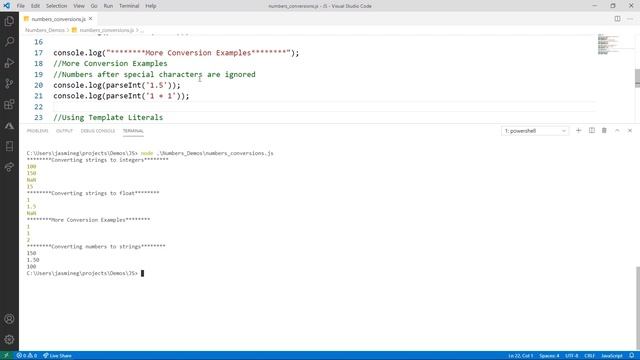Change indentation via Spaces: 4
Image resolution: width=640 pixels, height=360 pixels.
coord(549,356)
